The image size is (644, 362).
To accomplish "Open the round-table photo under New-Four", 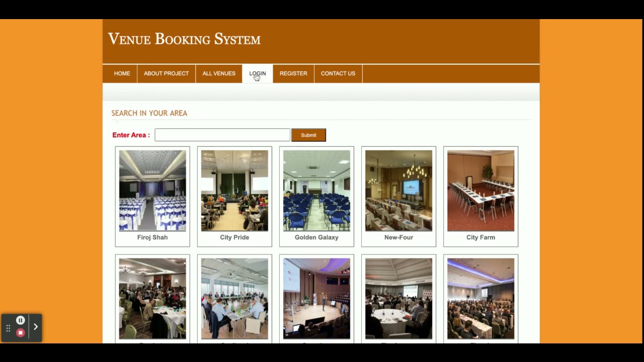I will click(398, 299).
